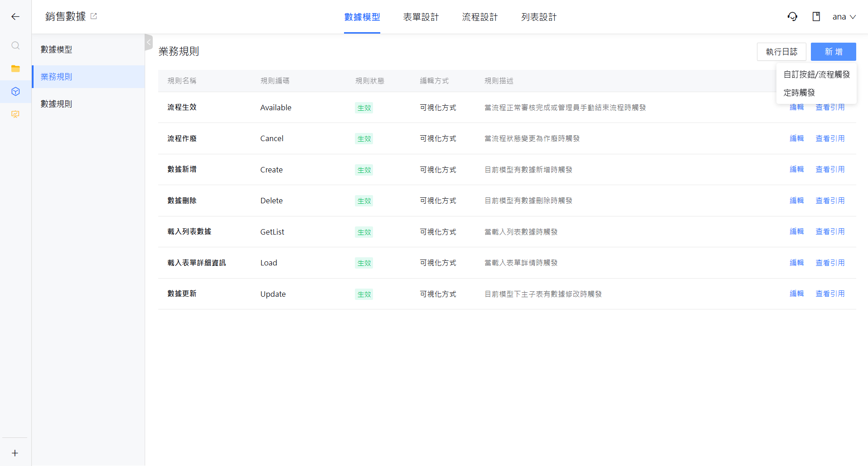Viewport: 868px width, 466px height.
Task: Click the 編輯方式 column header
Action: (434, 81)
